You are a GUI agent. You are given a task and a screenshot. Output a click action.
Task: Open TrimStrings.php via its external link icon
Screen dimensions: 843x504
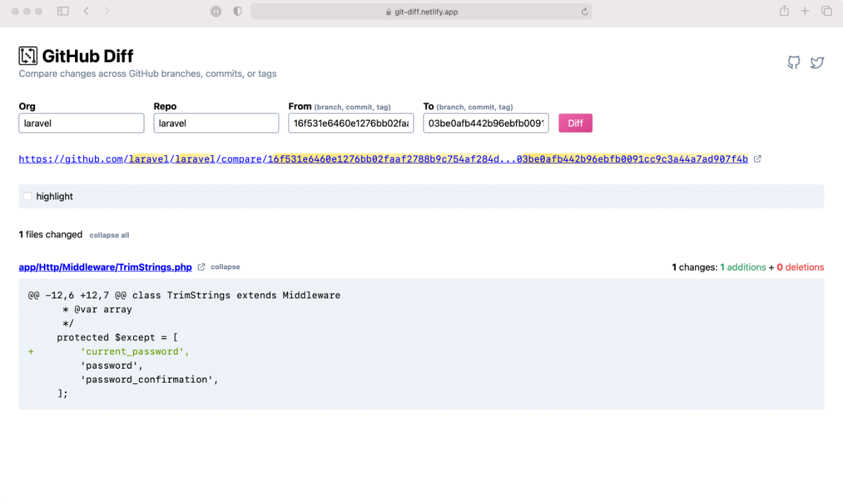point(201,267)
